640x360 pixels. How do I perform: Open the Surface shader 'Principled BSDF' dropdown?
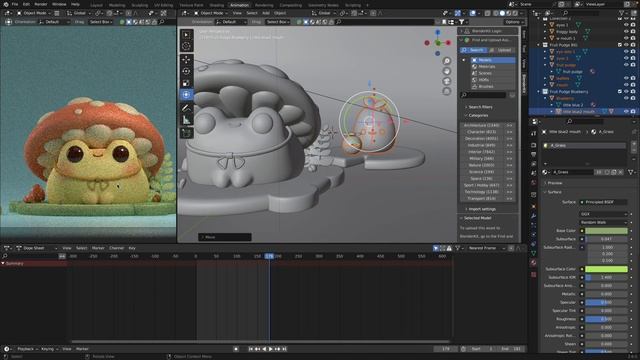[x=604, y=202]
